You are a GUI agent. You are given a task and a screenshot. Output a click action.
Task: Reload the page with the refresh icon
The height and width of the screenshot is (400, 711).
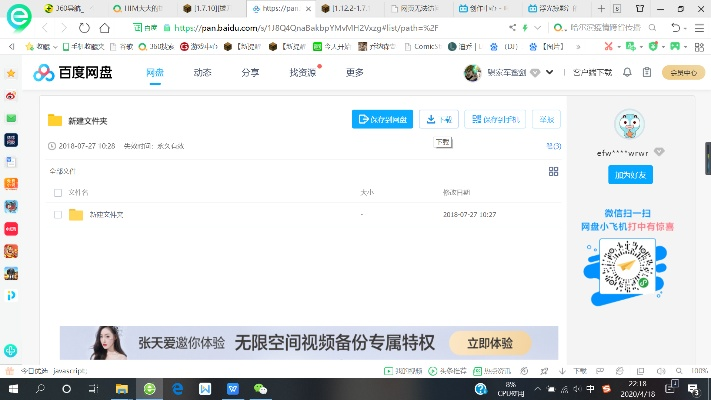pos(84,28)
